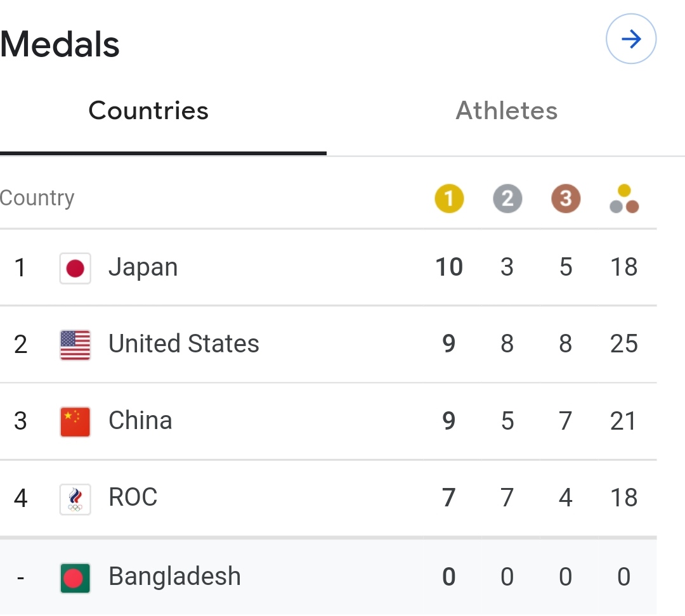Image resolution: width=685 pixels, height=616 pixels.
Task: Click the total medals column icon
Action: click(x=624, y=198)
